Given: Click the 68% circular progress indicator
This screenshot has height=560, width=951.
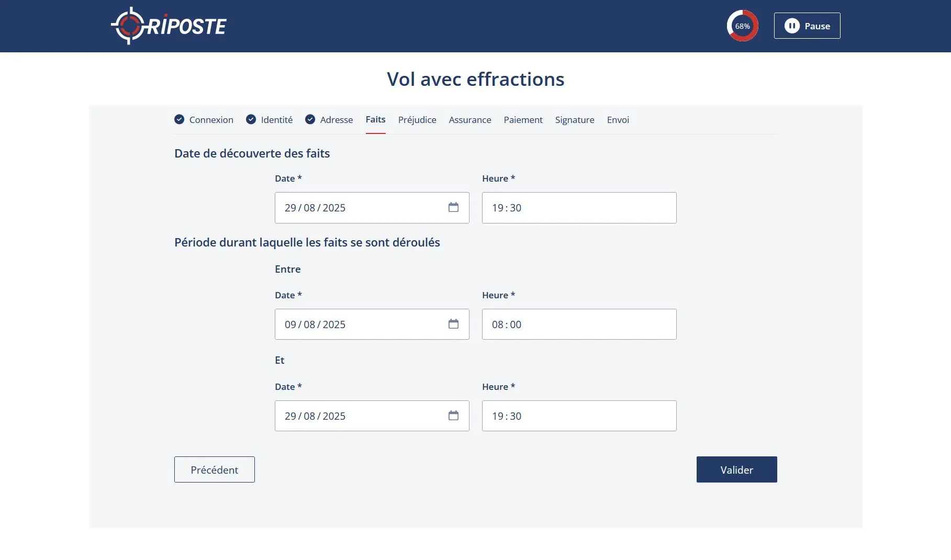Looking at the screenshot, I should (x=742, y=26).
